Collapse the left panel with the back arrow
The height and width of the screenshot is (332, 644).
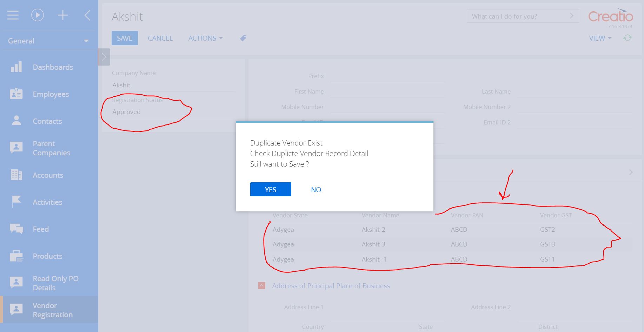87,15
